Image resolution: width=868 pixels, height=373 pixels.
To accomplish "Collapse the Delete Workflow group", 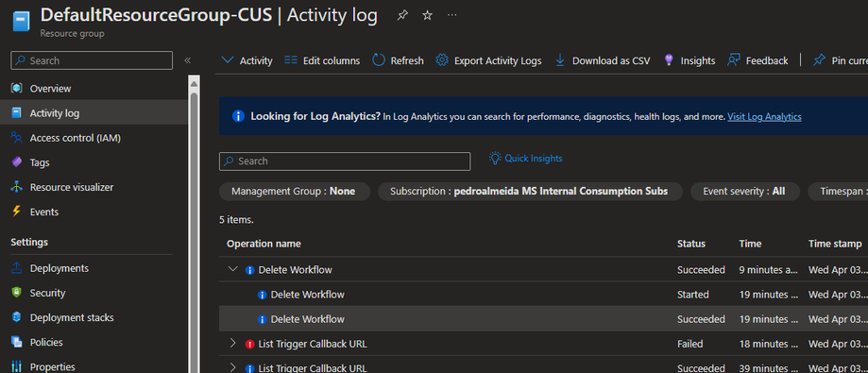I will tap(233, 269).
